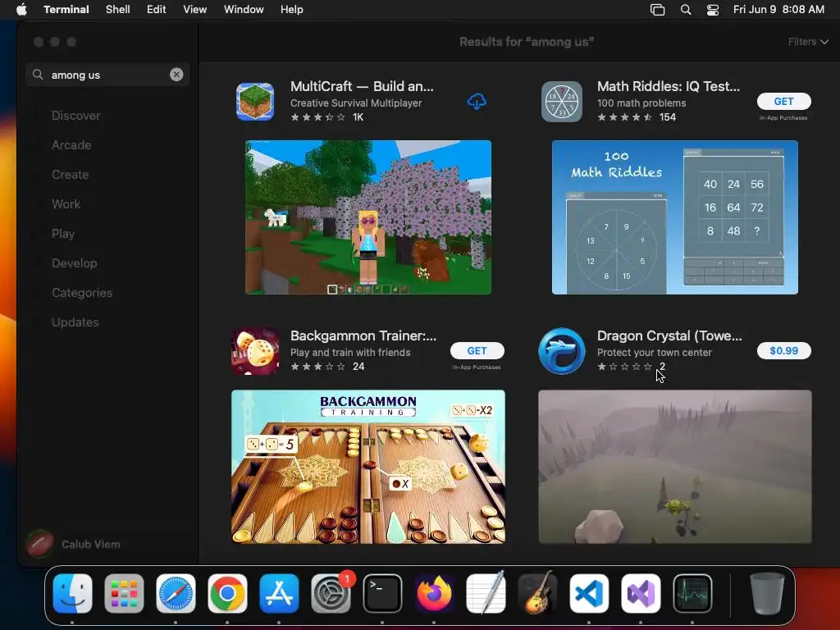Open Visual Studio Code from the Dock
840x630 pixels.
pyautogui.click(x=589, y=594)
